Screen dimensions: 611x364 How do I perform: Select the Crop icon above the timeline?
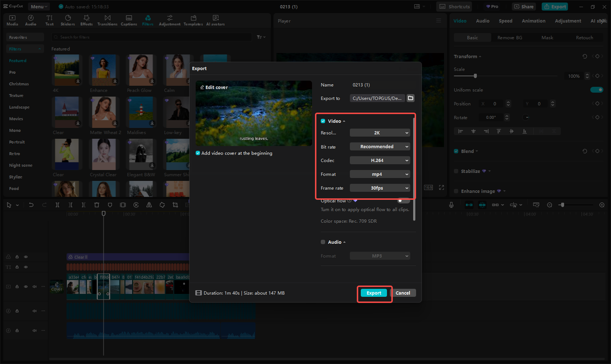[x=175, y=205]
